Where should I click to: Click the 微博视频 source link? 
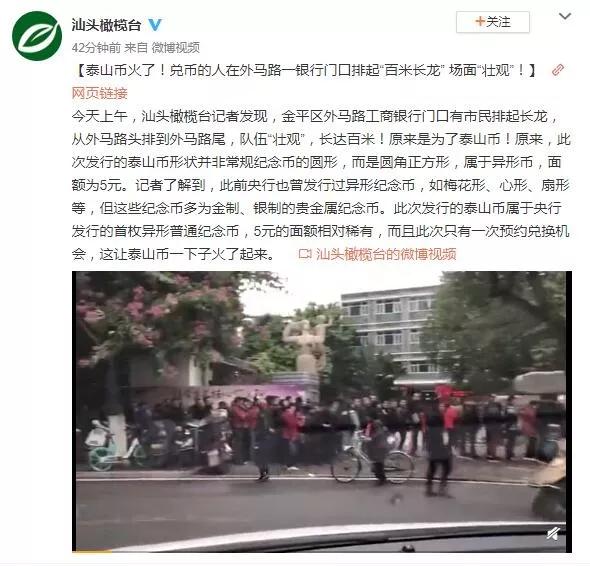[x=175, y=47]
